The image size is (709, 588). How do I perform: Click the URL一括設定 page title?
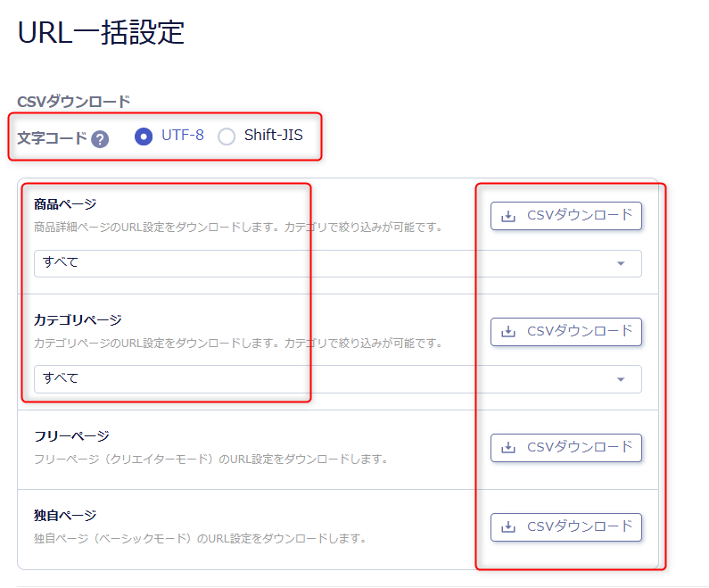click(x=101, y=32)
